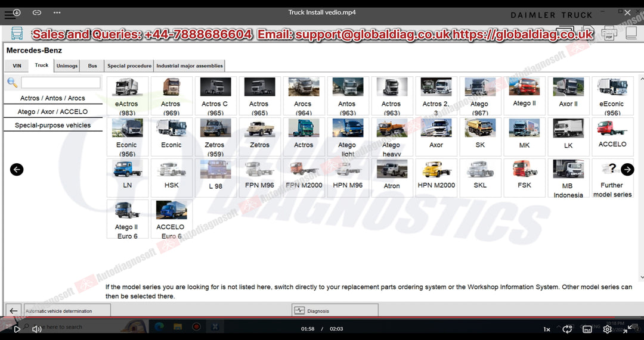Choose the Atego light tile
The width and height of the screenshot is (644, 340).
coord(348,136)
